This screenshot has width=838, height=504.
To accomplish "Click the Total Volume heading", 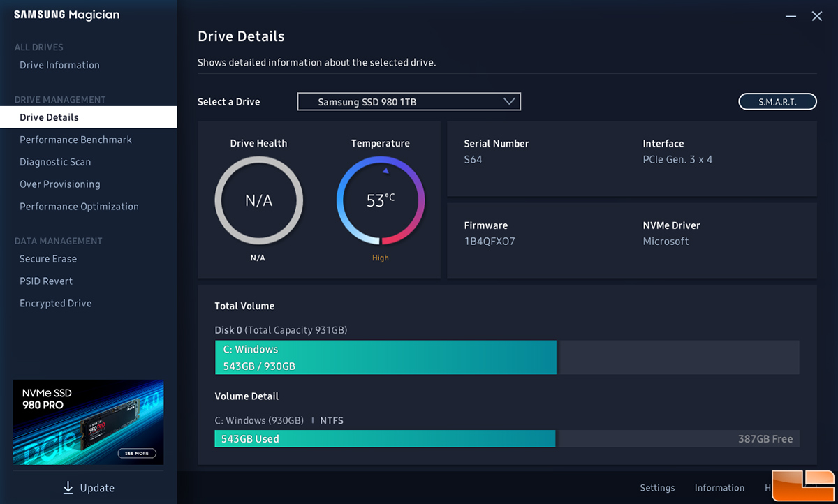I will [x=244, y=306].
